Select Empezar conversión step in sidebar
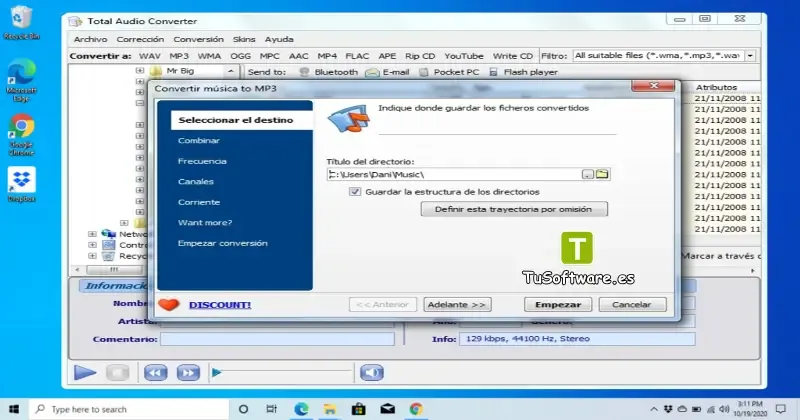Screen dimensions: 800x420 pos(222,243)
